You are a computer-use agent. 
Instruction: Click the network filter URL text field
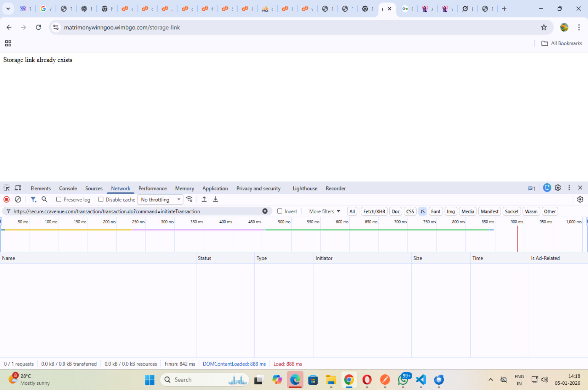pos(135,211)
